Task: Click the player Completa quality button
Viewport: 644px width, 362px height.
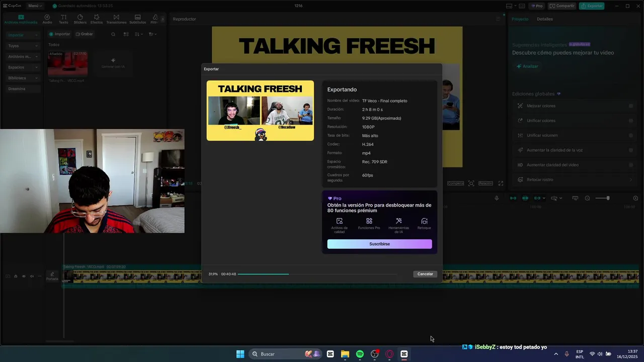Action: (455, 184)
